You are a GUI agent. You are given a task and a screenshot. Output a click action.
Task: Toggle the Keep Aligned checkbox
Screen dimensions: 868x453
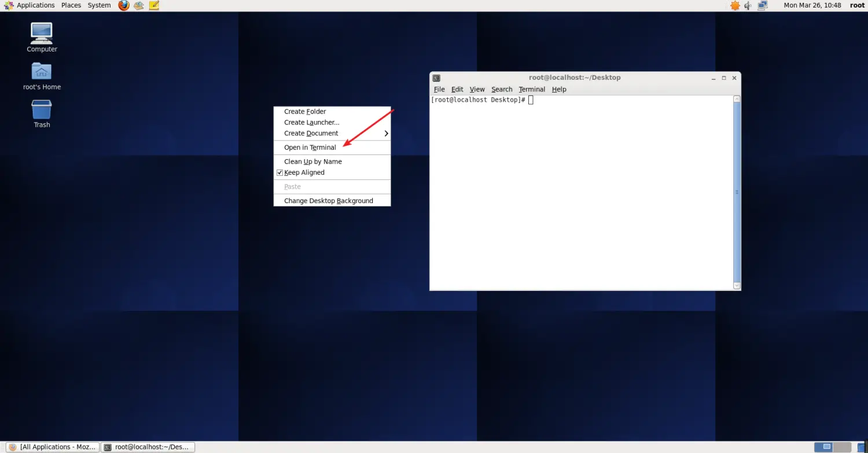pos(279,172)
